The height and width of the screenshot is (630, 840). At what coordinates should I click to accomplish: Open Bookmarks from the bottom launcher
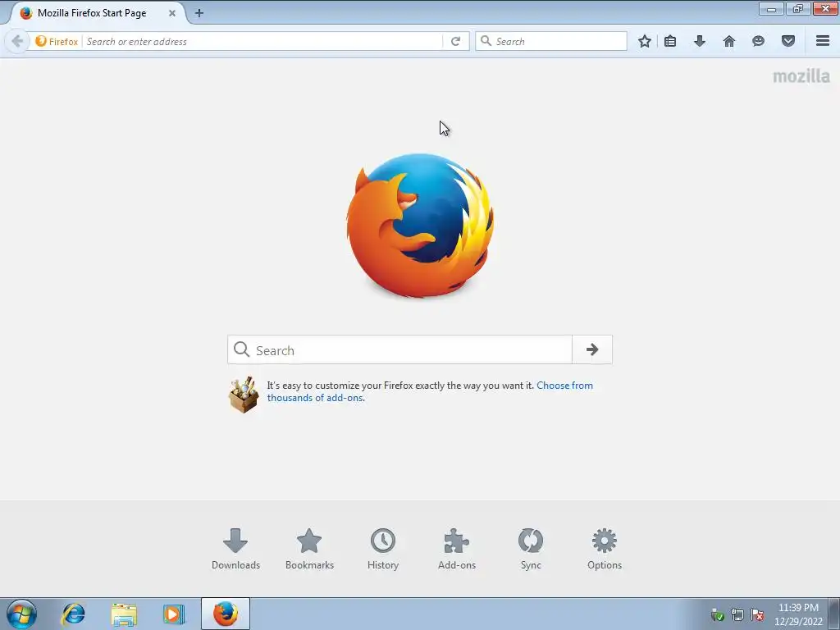(x=309, y=549)
